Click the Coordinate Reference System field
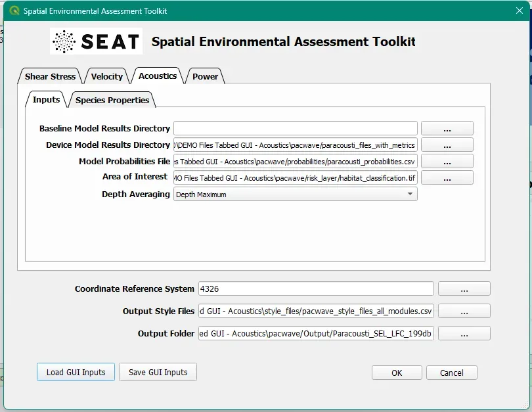This screenshot has width=532, height=412. [x=316, y=289]
